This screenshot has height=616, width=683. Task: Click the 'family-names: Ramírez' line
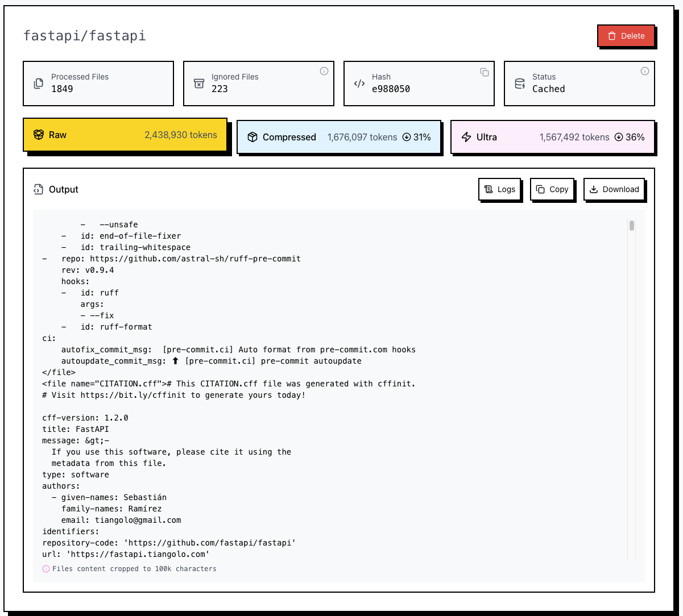point(111,509)
